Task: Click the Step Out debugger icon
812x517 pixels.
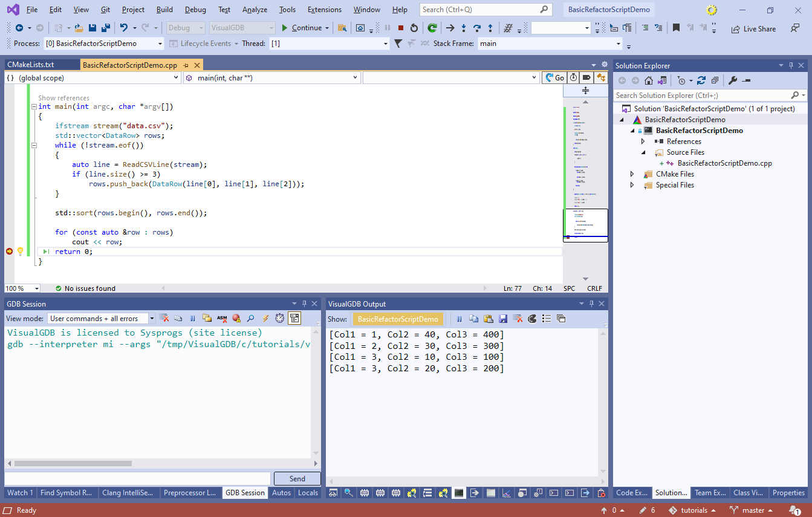Action: [490, 28]
